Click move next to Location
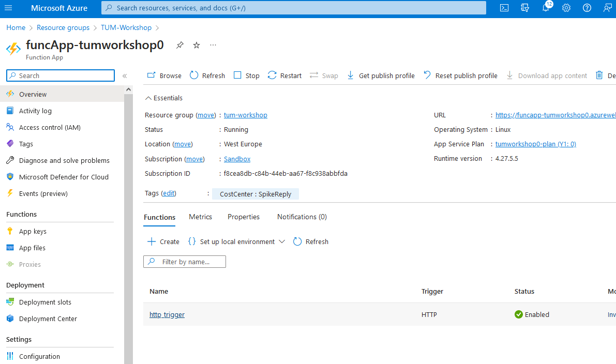 click(x=183, y=144)
